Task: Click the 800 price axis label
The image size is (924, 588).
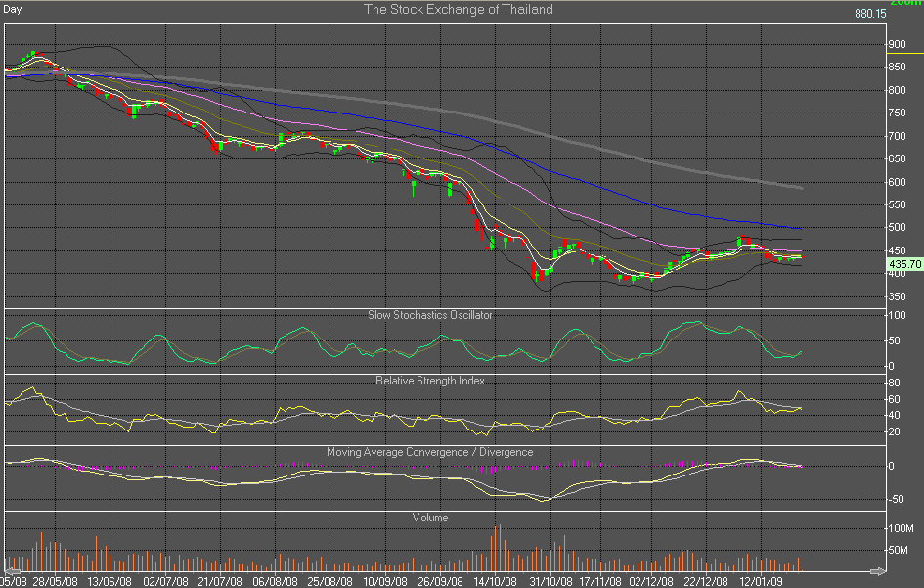Action: (x=897, y=90)
